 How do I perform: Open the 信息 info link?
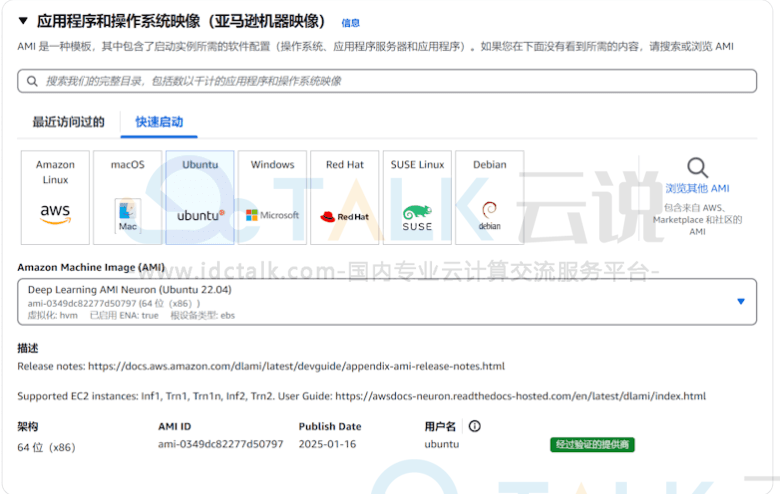coord(350,23)
